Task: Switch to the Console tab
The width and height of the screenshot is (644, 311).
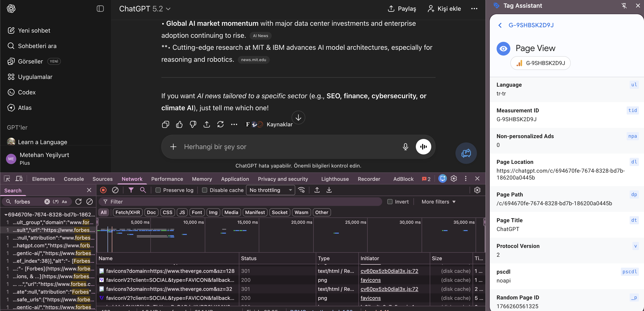Action: [74, 179]
